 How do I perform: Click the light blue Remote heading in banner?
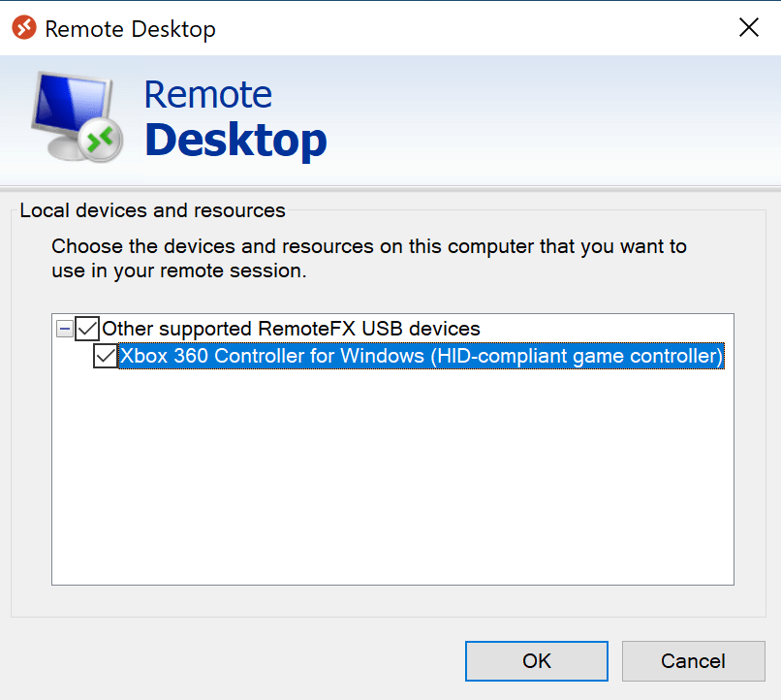(207, 95)
